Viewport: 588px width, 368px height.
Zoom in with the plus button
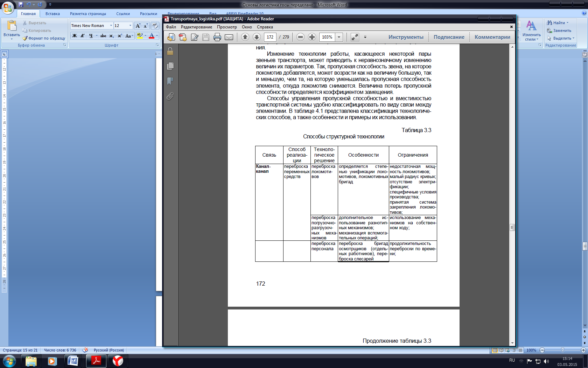pyautogui.click(x=312, y=37)
